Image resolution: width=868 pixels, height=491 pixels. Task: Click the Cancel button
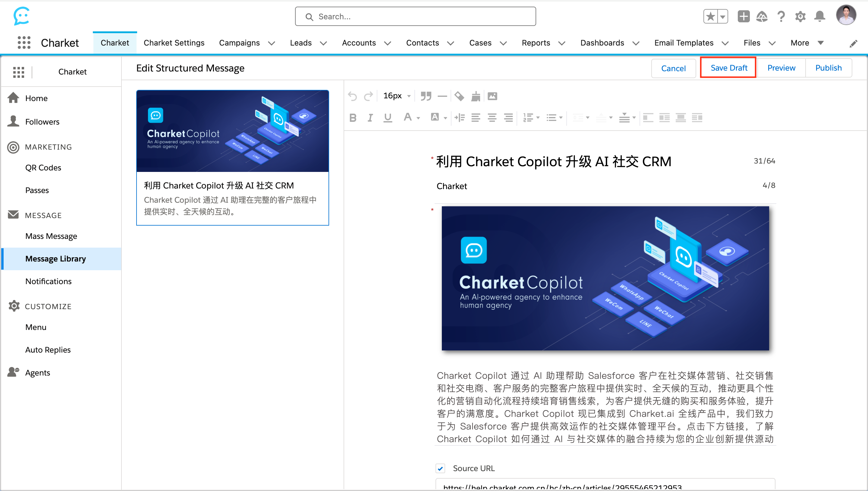coord(673,68)
